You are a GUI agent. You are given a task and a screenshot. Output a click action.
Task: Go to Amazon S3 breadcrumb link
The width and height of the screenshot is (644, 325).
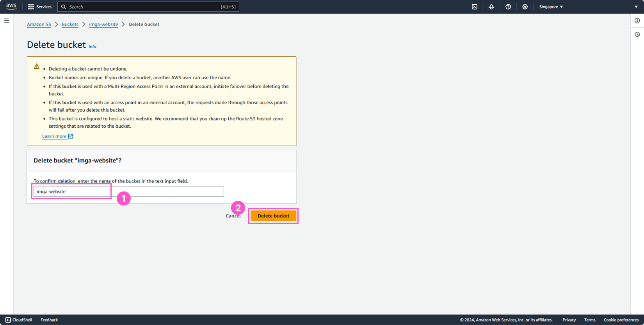(x=39, y=24)
